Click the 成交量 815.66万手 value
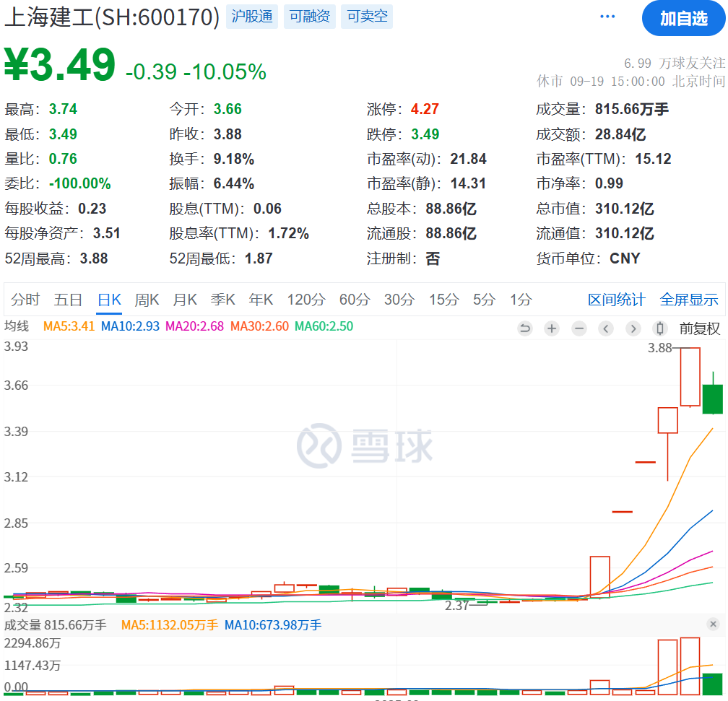This screenshot has width=728, height=701. point(632,109)
